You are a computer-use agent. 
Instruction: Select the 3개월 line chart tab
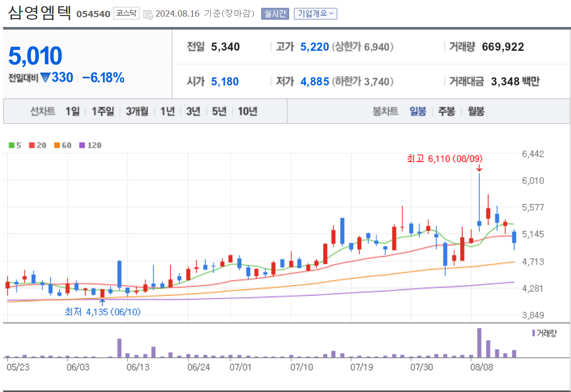137,111
